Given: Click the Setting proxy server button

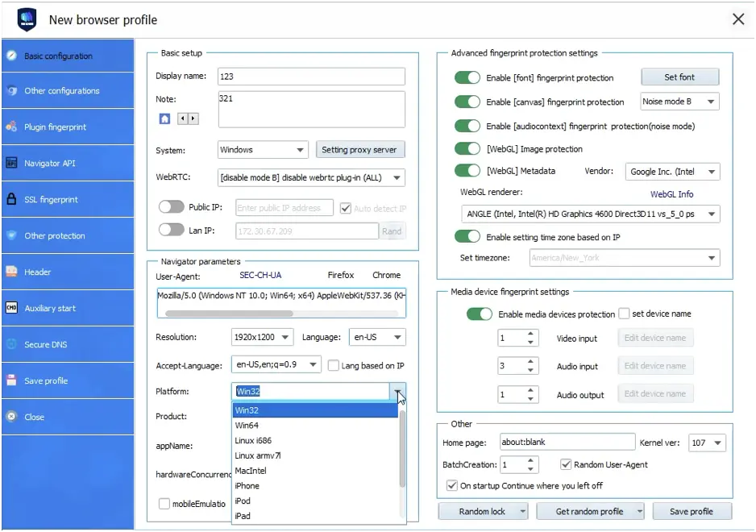Looking at the screenshot, I should (360, 149).
